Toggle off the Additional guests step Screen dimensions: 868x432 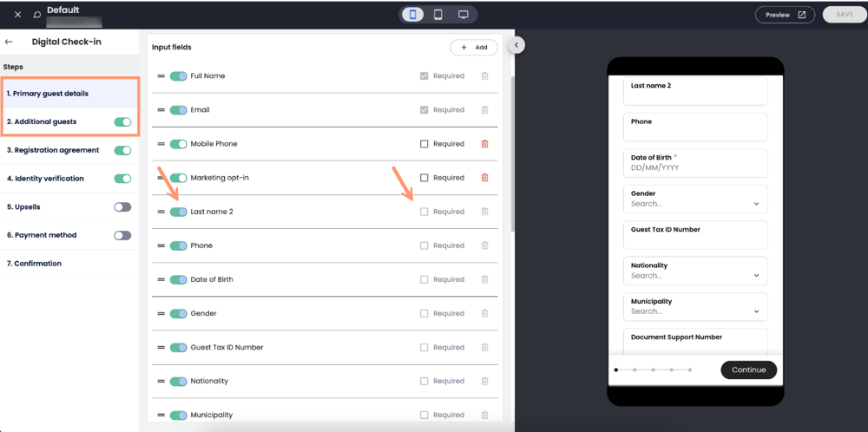tap(122, 122)
